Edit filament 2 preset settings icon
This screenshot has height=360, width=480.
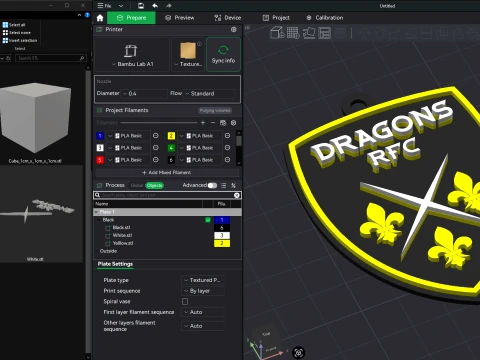[227, 136]
